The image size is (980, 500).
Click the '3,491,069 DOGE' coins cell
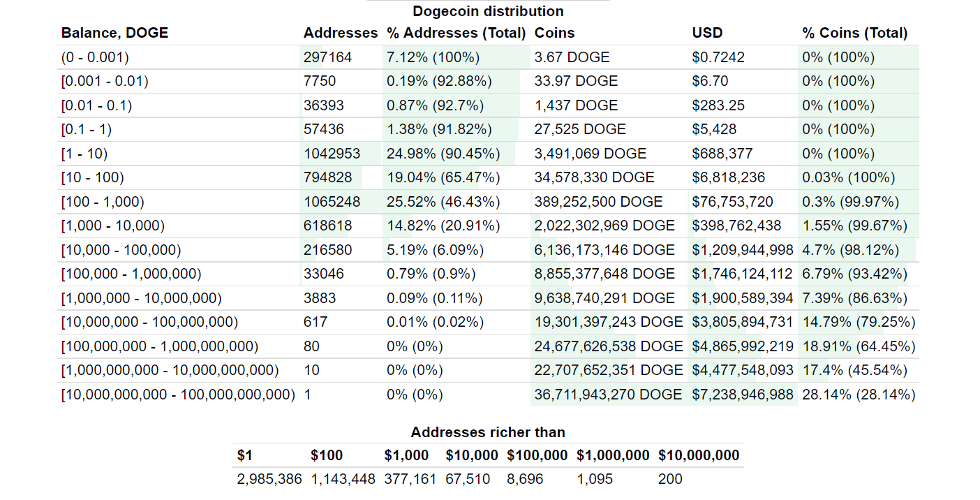point(591,154)
